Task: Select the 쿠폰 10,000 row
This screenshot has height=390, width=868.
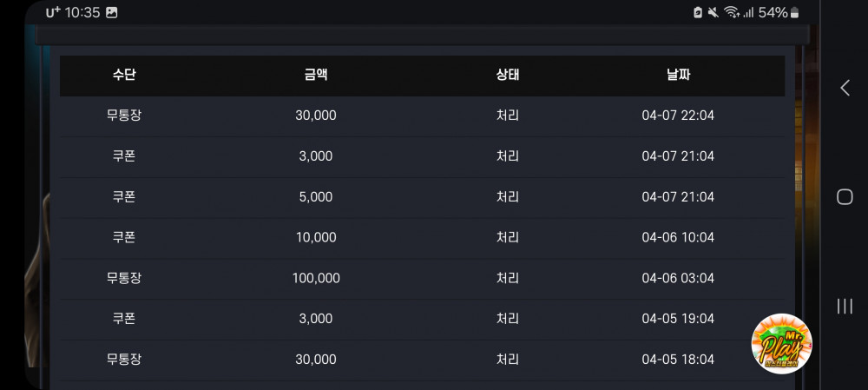Action: coord(423,238)
